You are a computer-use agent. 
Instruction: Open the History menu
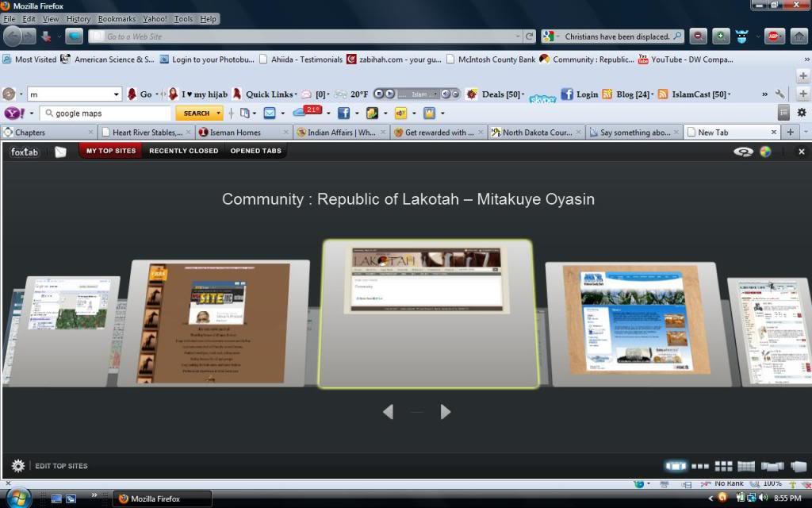point(79,19)
